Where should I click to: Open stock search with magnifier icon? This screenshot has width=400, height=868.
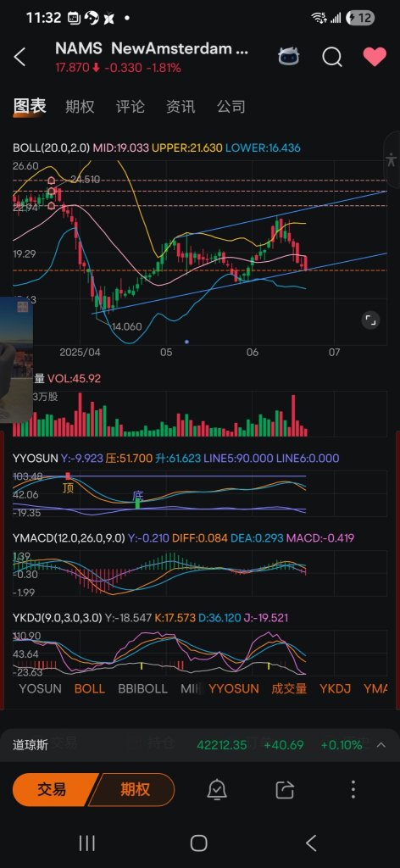tap(332, 57)
